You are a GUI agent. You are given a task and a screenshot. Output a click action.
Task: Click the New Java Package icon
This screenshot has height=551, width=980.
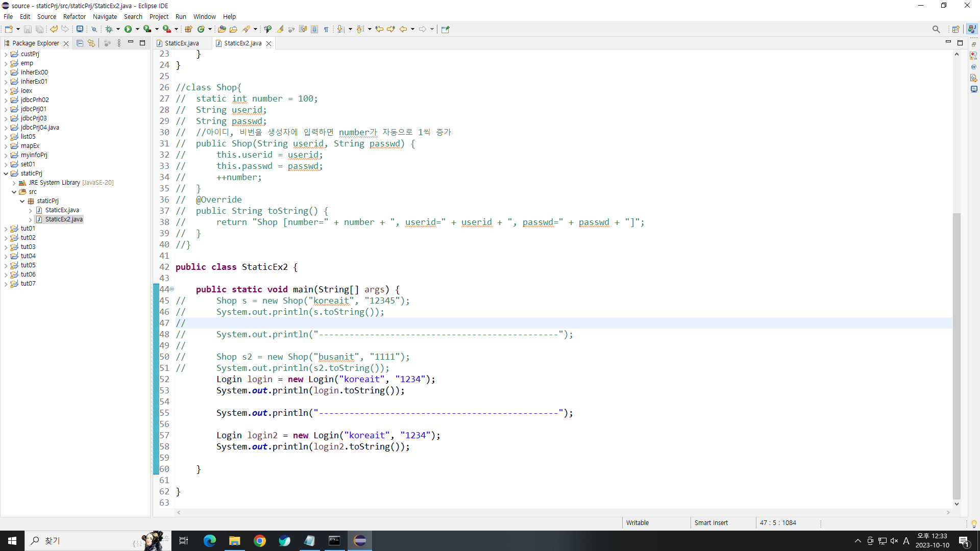(x=188, y=29)
